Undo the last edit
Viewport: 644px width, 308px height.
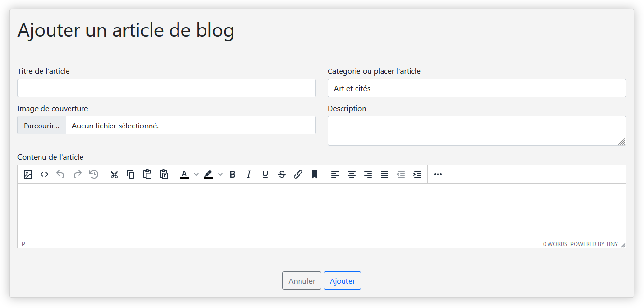coord(61,174)
